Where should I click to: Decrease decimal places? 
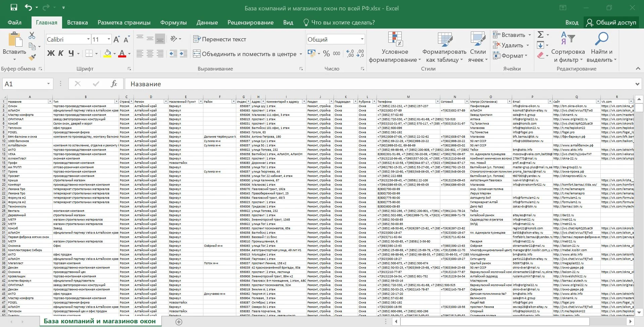click(x=360, y=53)
